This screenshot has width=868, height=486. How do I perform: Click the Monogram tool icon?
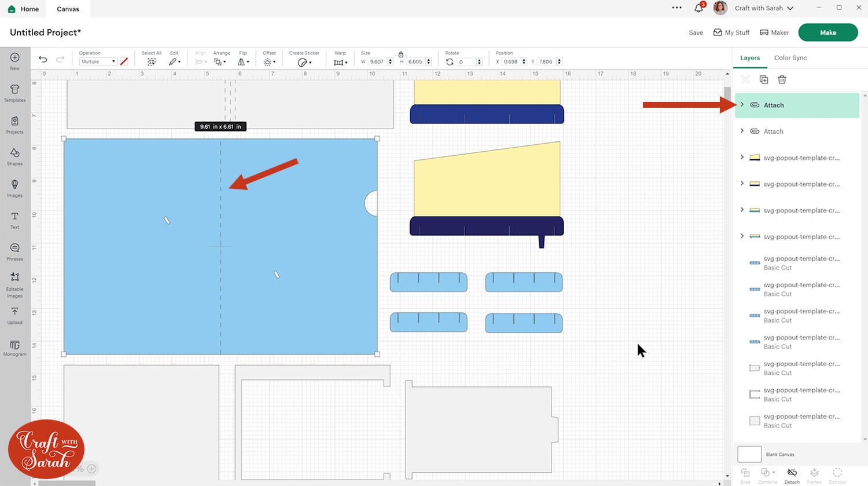click(x=14, y=346)
